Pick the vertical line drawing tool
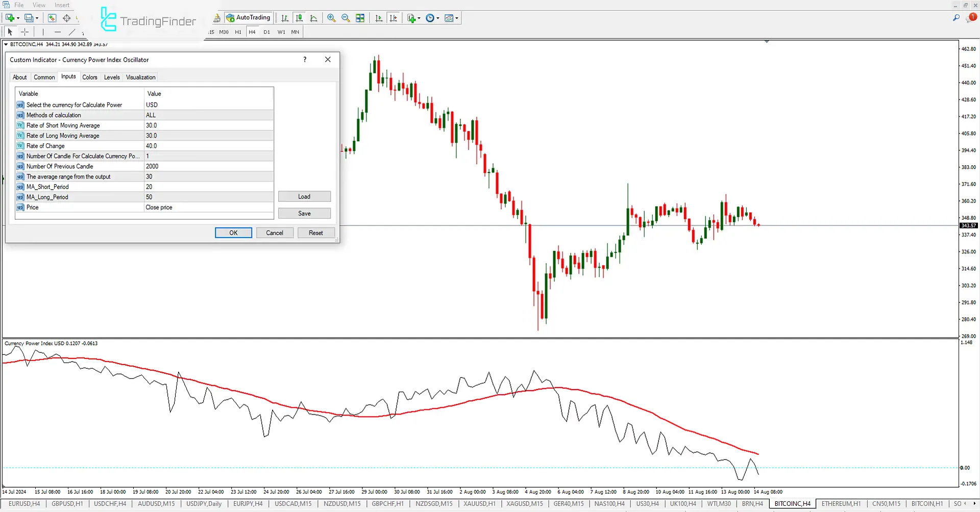Screen dimensions: 980x512 pos(43,32)
